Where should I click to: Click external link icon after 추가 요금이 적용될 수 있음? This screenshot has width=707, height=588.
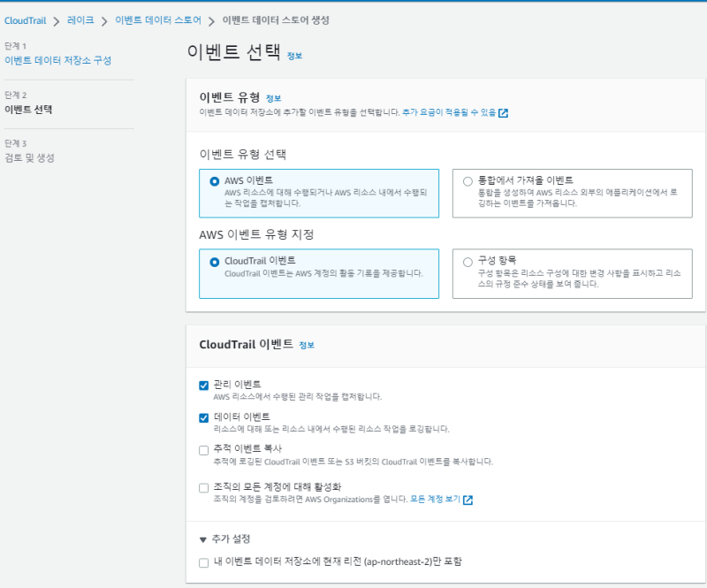tap(503, 113)
